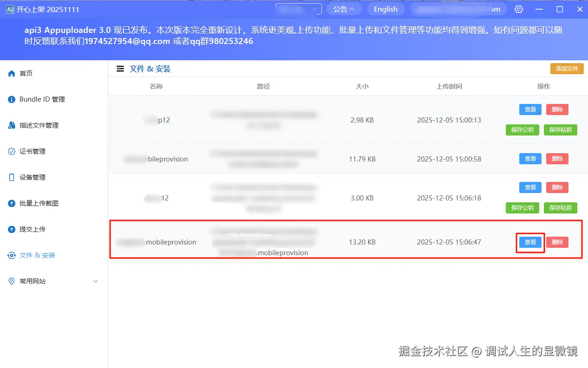Select the 首页 home icon
The width and height of the screenshot is (588, 368).
[11, 73]
